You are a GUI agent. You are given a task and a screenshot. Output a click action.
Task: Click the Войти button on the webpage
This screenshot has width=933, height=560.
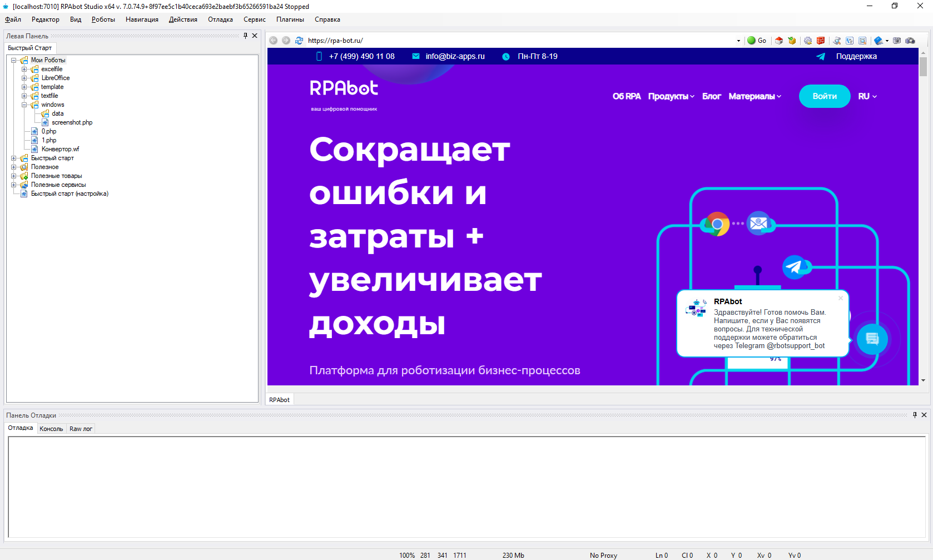825,96
